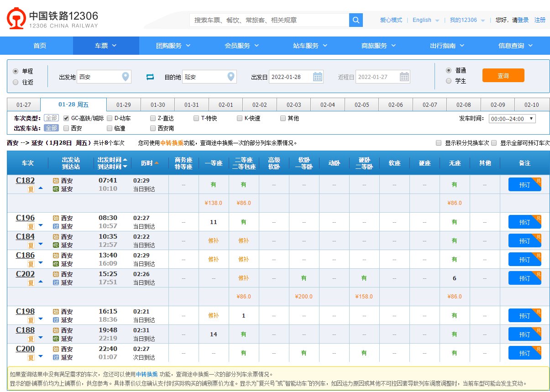Click the location pin in the 出发地 field
The width and height of the screenshot is (550, 392).
click(x=126, y=77)
